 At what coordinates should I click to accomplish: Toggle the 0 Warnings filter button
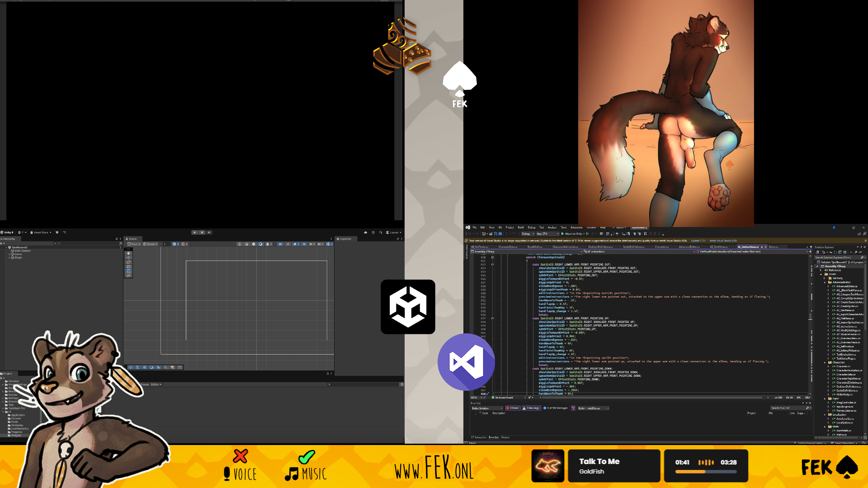click(532, 408)
